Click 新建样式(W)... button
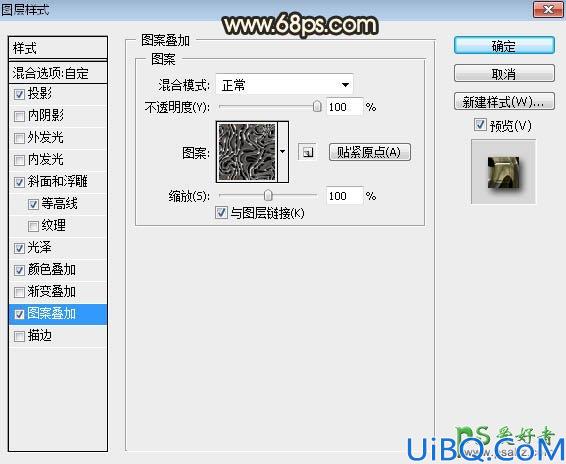The height and width of the screenshot is (464, 566). pos(504,102)
